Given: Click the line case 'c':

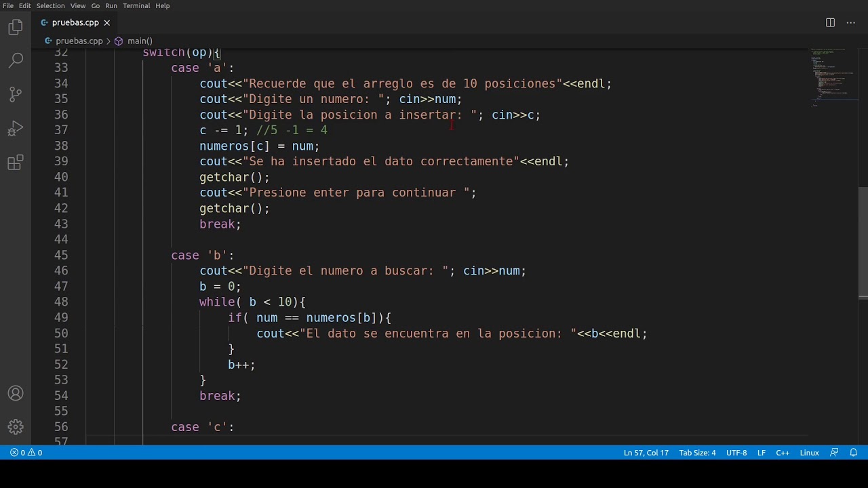Looking at the screenshot, I should coord(202,426).
